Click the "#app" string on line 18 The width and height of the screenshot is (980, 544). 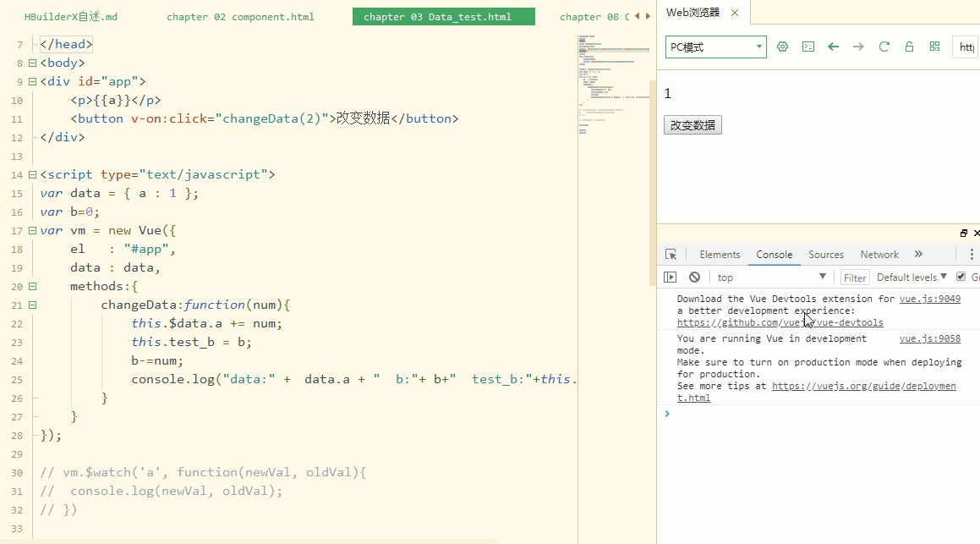point(146,250)
